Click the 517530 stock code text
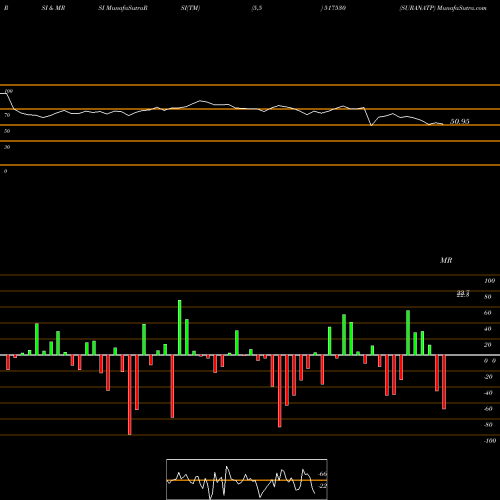 point(333,8)
